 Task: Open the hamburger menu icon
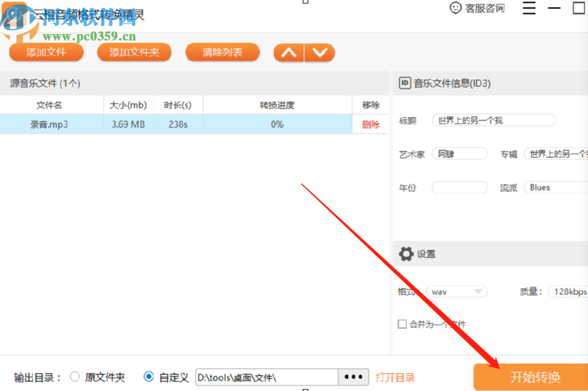529,8
